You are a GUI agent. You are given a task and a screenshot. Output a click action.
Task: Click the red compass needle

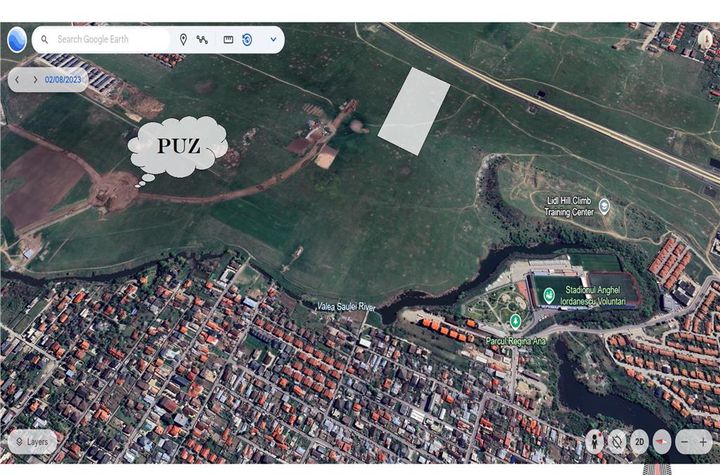661,441
